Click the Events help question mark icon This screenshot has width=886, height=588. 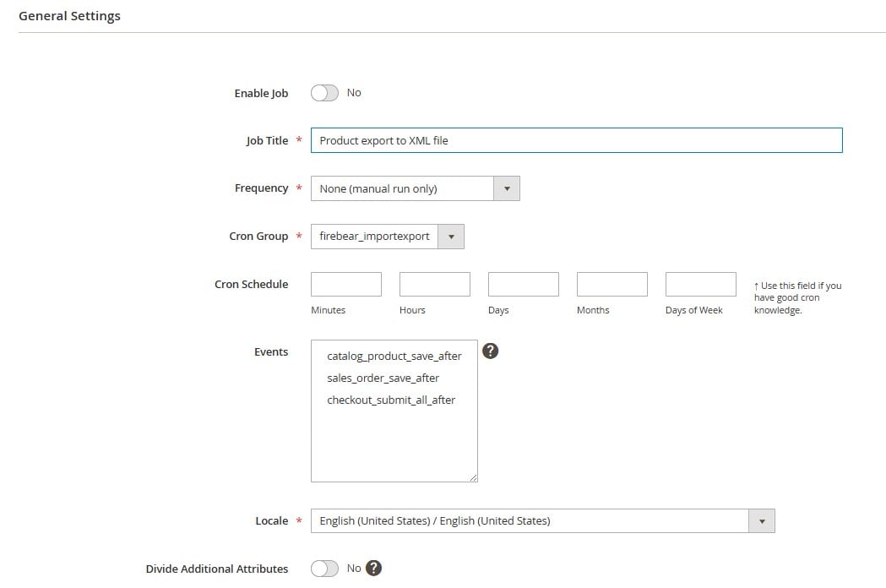(491, 351)
